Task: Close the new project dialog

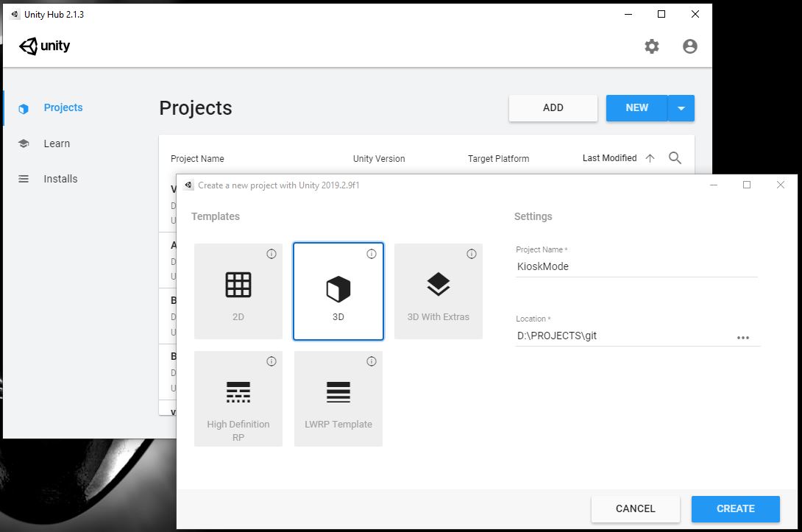Action: pyautogui.click(x=781, y=185)
